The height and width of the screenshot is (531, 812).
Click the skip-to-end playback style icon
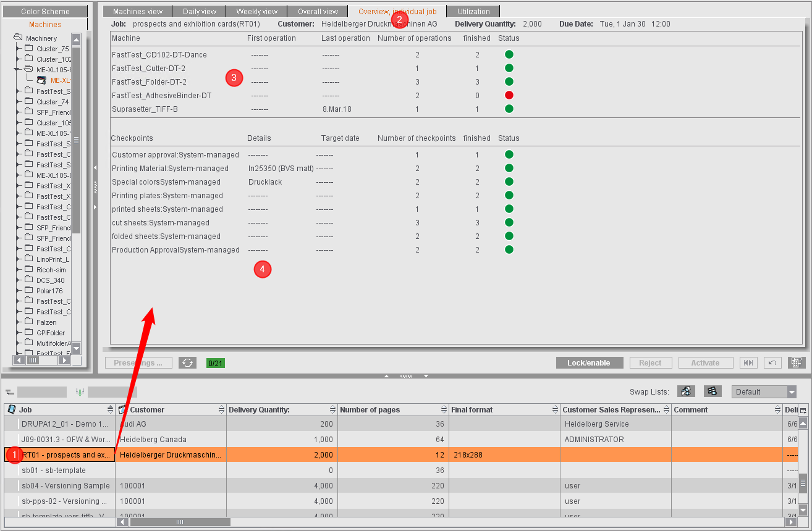(748, 362)
